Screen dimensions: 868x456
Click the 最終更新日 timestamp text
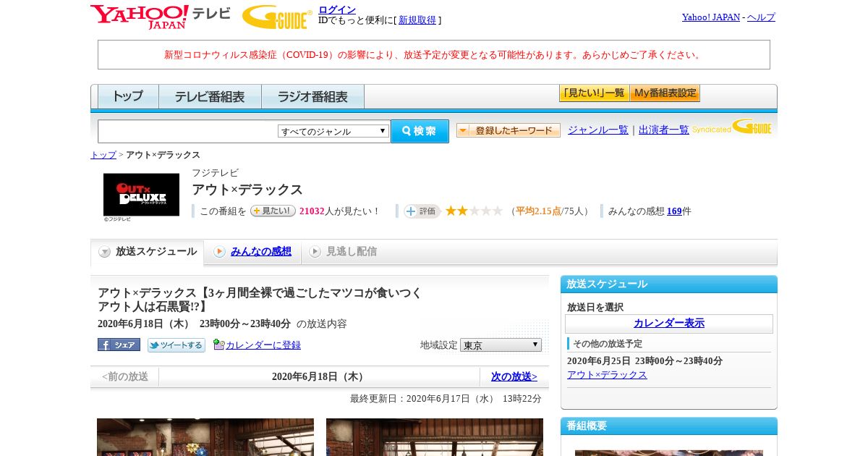click(446, 399)
